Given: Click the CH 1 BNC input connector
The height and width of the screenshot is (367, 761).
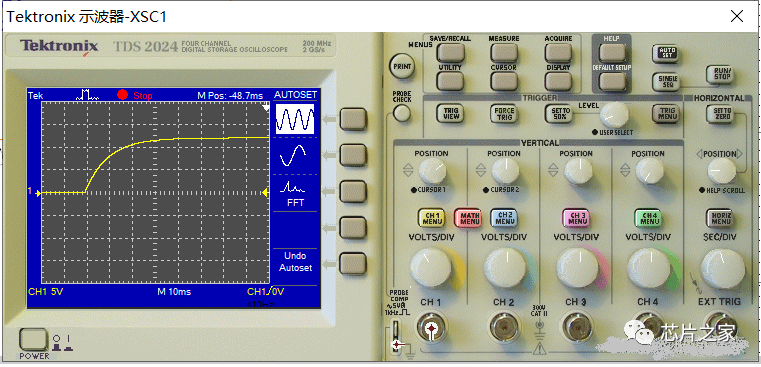Looking at the screenshot, I should click(430, 329).
